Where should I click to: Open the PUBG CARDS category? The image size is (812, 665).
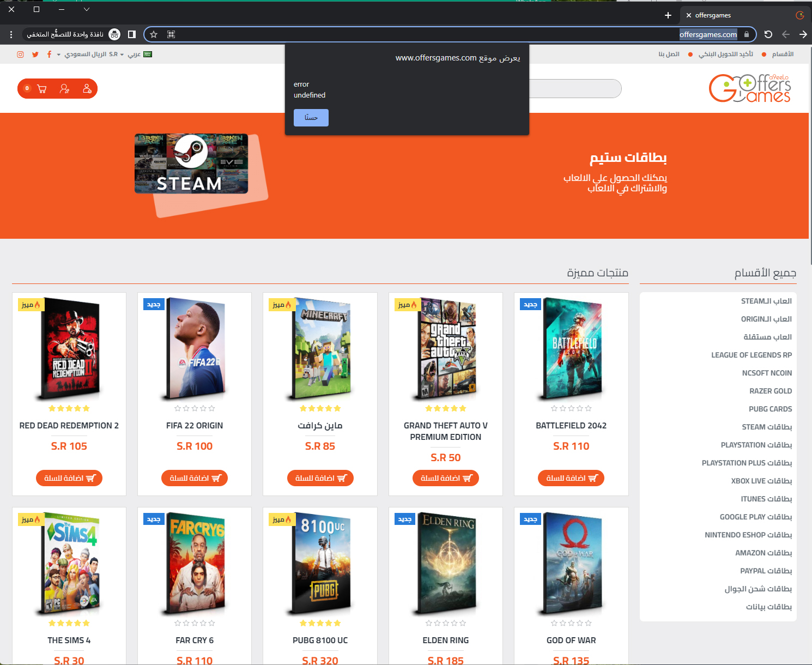point(770,409)
